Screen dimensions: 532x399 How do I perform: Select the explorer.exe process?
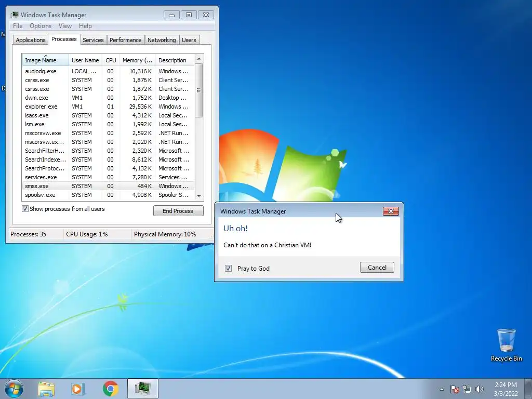[108, 107]
